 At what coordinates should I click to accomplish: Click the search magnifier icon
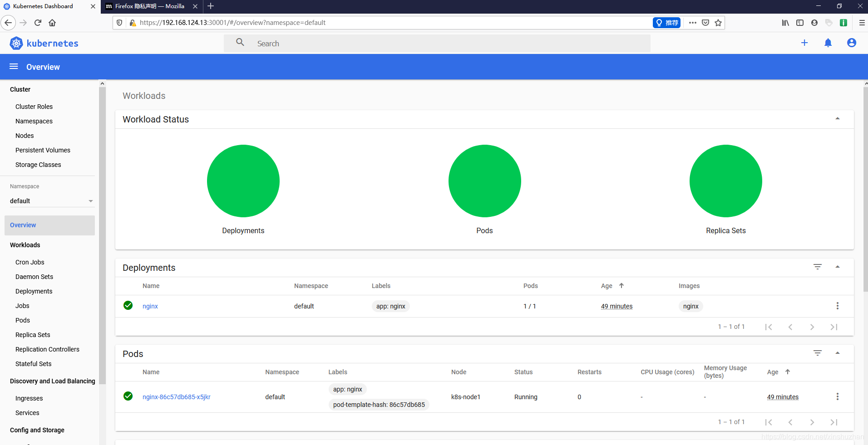(x=240, y=42)
